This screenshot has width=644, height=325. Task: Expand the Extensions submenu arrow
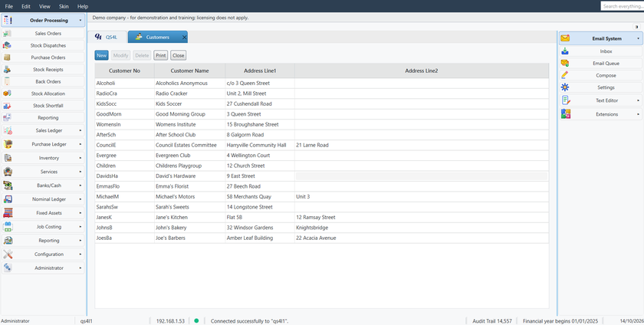tap(638, 114)
